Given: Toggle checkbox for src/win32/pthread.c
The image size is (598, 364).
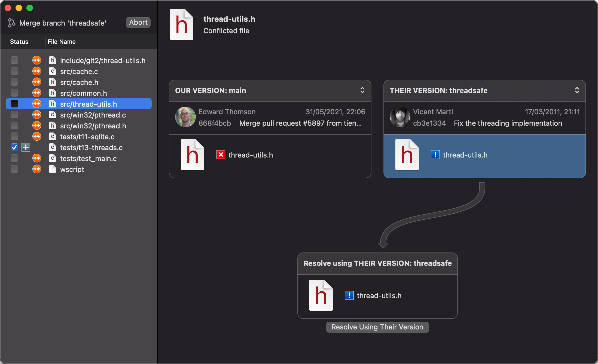Looking at the screenshot, I should coord(14,115).
